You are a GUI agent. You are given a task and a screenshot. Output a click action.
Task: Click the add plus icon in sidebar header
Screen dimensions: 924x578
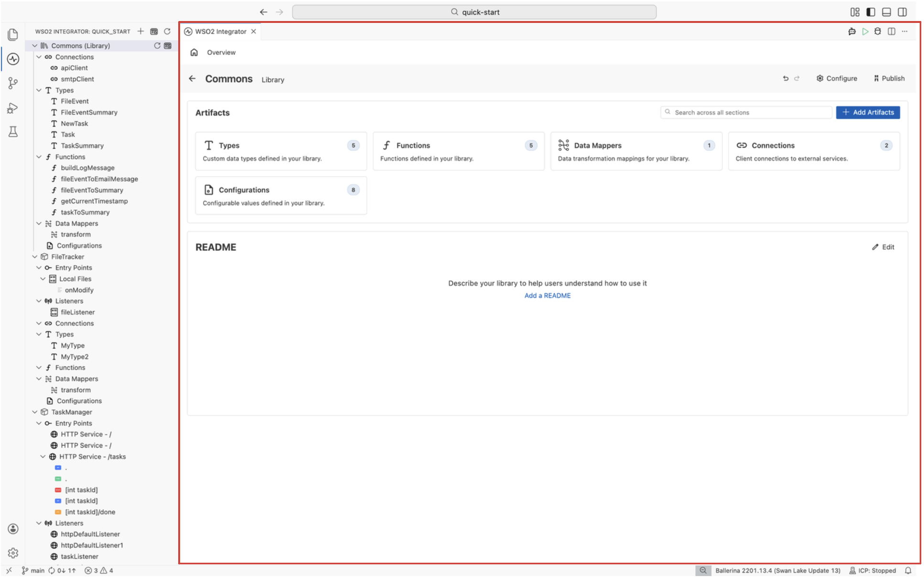point(140,32)
